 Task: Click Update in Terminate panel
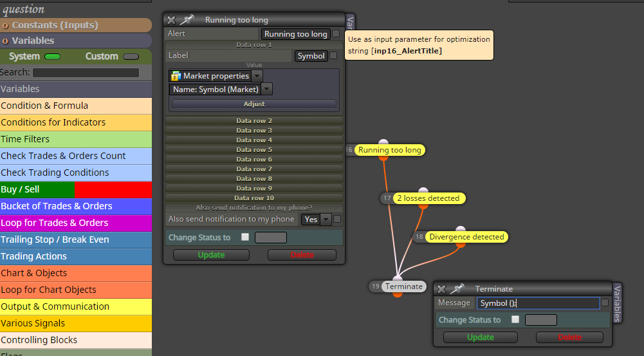pos(480,337)
